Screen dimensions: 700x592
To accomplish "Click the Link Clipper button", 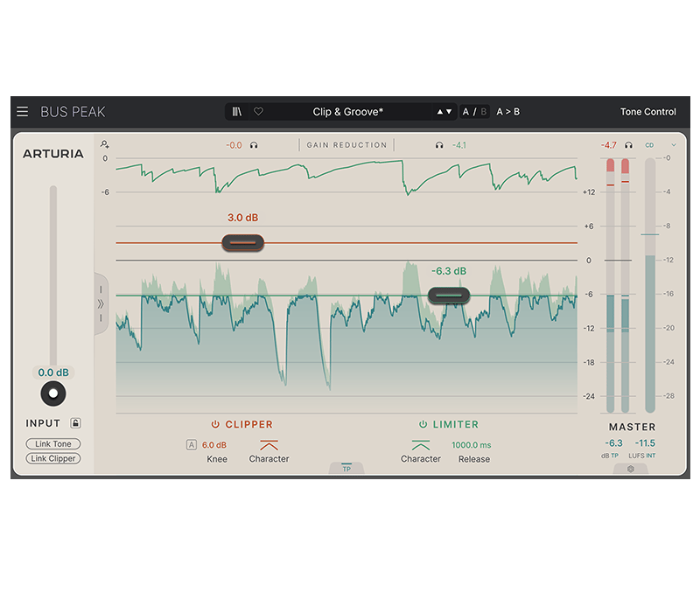I will coord(53,458).
